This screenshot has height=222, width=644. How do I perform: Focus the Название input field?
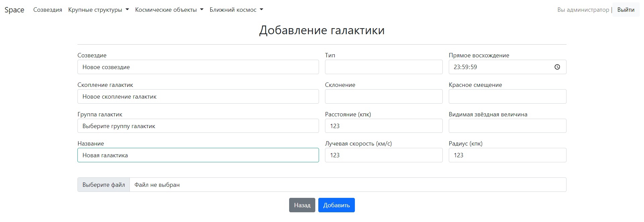pyautogui.click(x=198, y=155)
